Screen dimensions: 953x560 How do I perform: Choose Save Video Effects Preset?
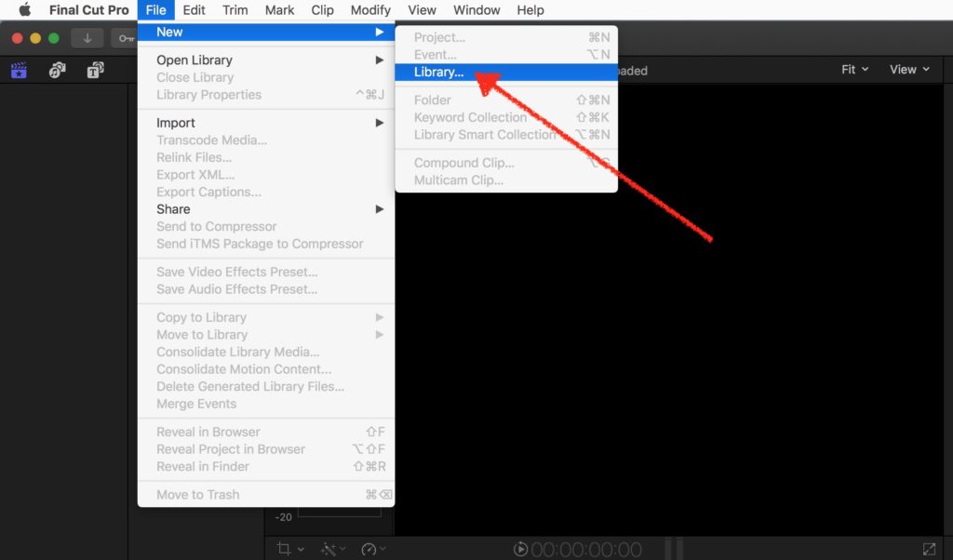(x=266, y=272)
